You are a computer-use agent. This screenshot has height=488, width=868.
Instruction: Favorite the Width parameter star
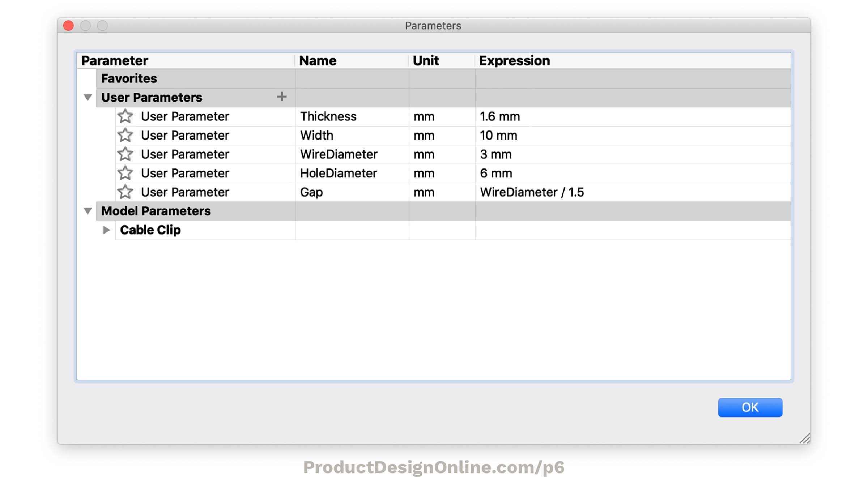click(x=125, y=135)
